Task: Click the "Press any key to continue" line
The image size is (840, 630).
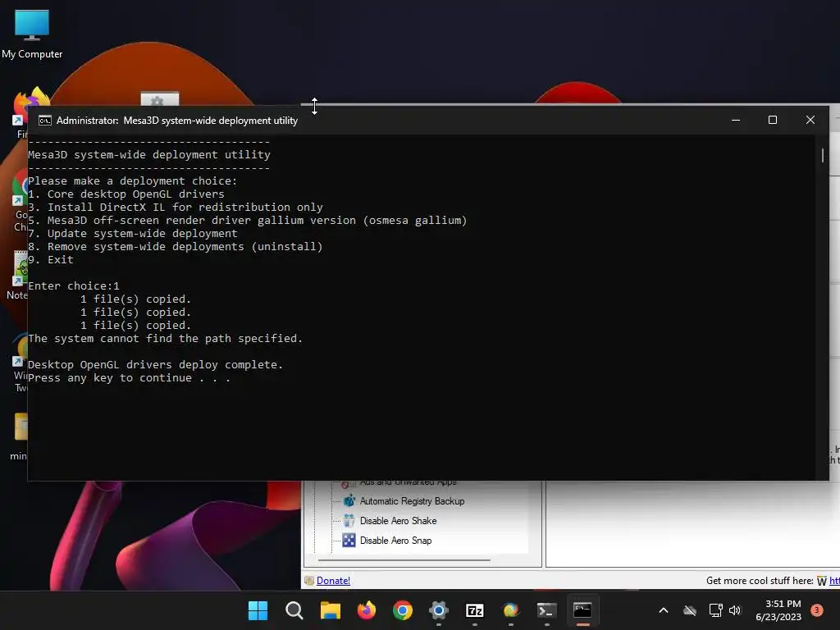Action: tap(129, 378)
